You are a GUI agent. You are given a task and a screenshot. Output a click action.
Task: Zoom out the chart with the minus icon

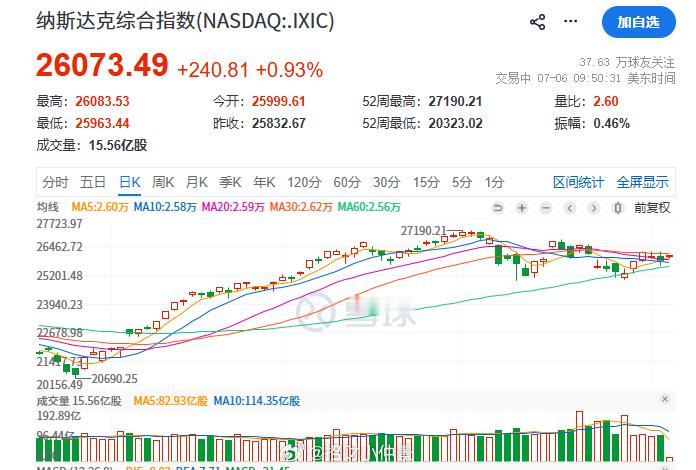pyautogui.click(x=546, y=208)
